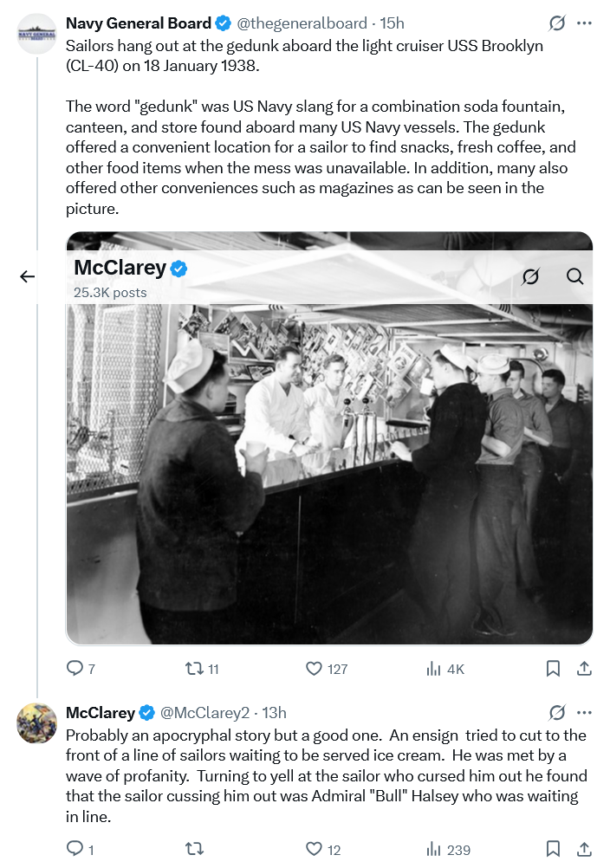Click Grok icon on Navy General Board post

[558, 23]
